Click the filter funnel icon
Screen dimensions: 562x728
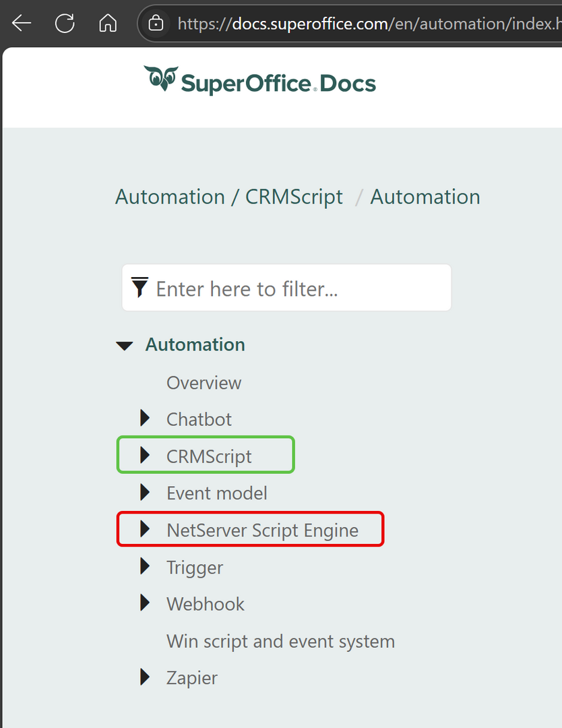[139, 287]
